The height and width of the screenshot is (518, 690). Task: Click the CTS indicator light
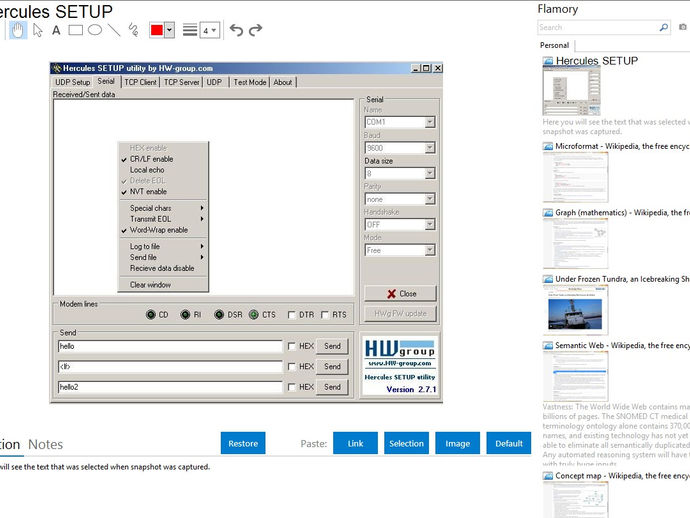click(253, 315)
